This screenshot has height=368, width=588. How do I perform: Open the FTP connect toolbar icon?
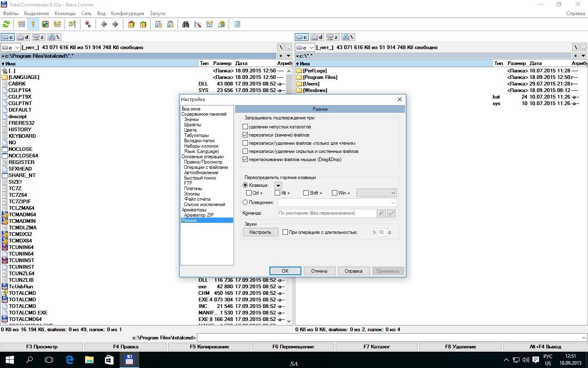(158, 25)
